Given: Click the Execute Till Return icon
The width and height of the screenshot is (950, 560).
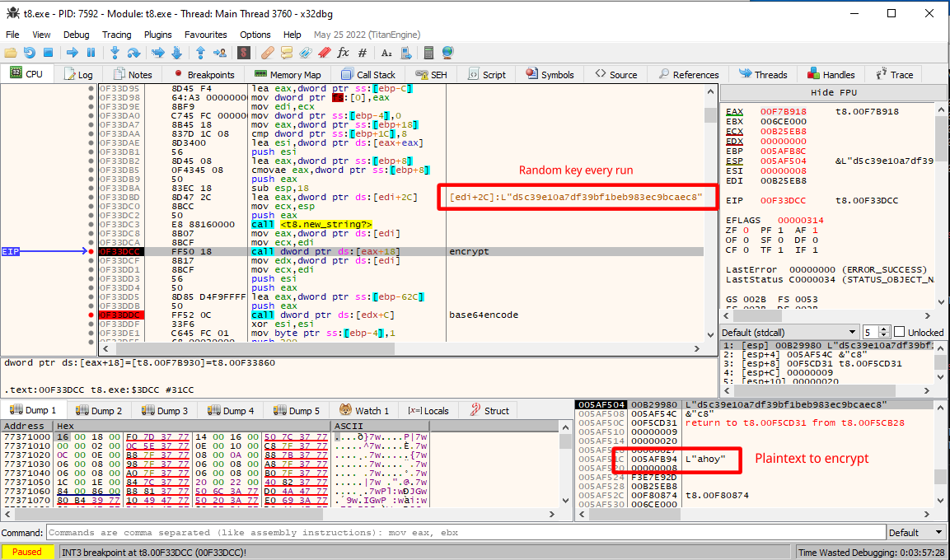Looking at the screenshot, I should (200, 53).
